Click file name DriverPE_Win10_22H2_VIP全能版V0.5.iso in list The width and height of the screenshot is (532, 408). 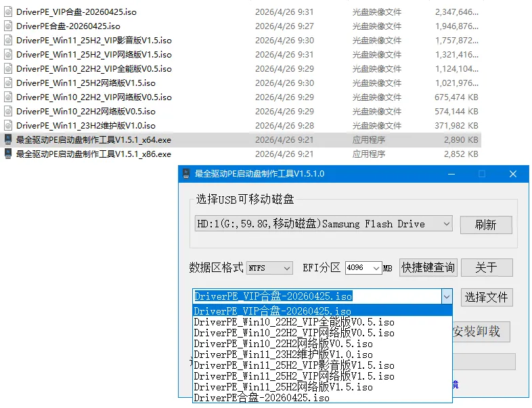click(x=94, y=69)
